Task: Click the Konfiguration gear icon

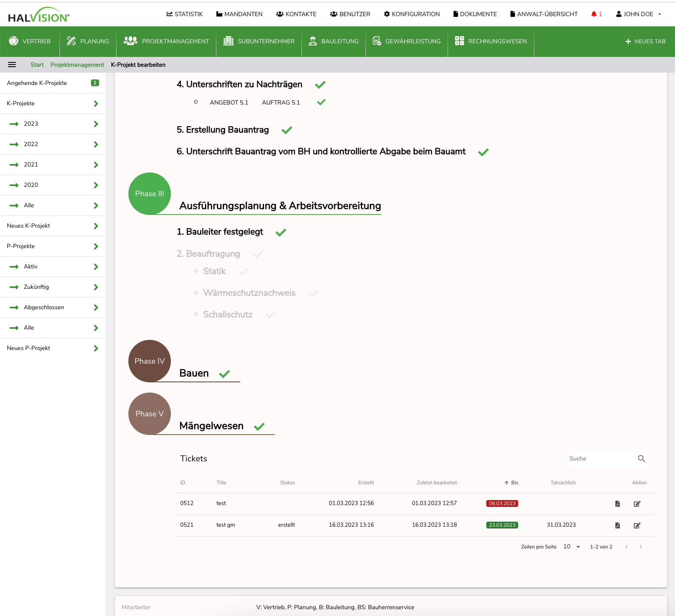Action: pos(387,14)
